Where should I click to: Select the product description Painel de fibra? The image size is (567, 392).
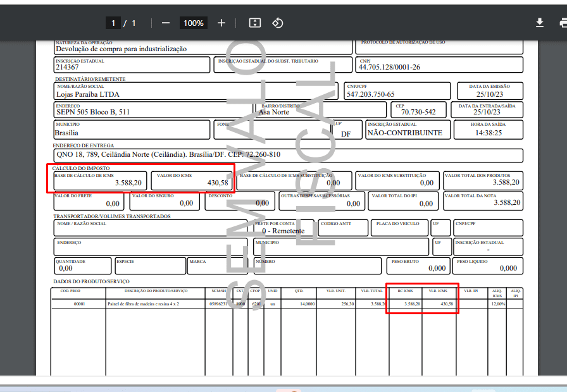click(144, 303)
